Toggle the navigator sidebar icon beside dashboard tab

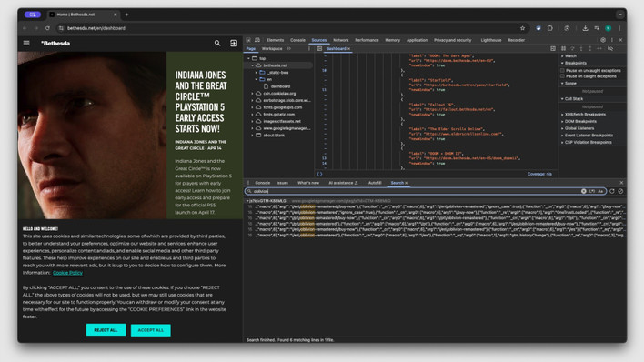(319, 48)
